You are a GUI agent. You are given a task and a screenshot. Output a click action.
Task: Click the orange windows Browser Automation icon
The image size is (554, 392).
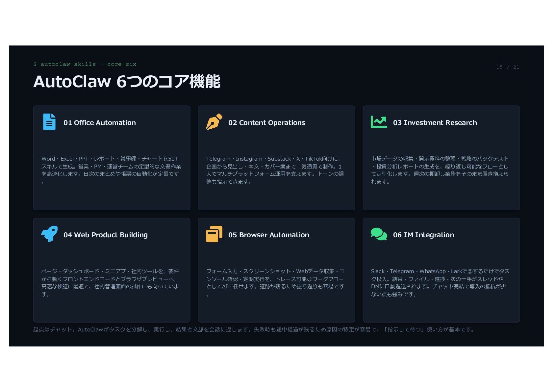pyautogui.click(x=214, y=234)
